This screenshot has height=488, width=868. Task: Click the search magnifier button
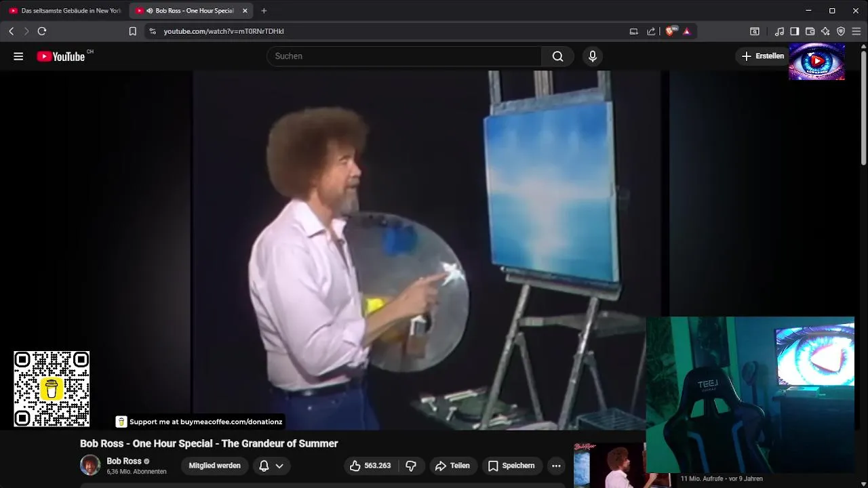(x=557, y=56)
